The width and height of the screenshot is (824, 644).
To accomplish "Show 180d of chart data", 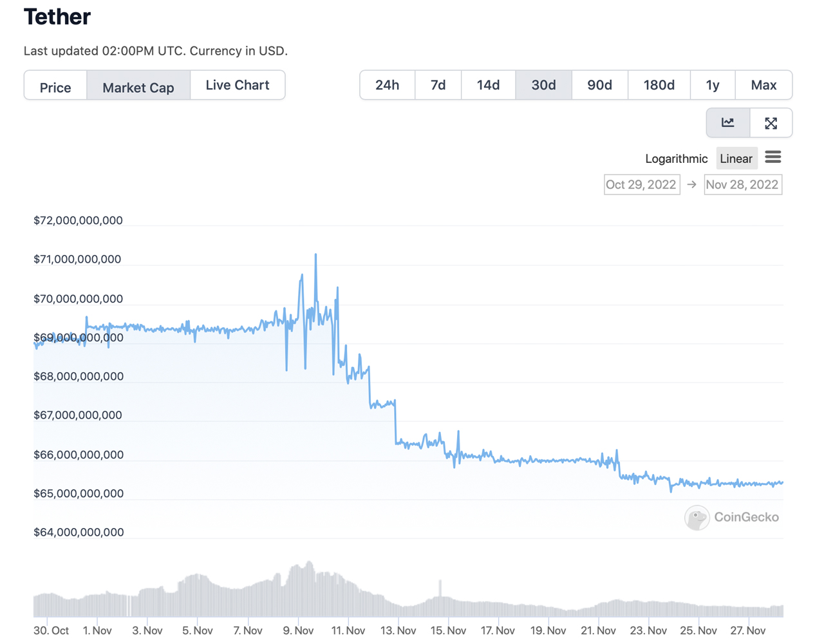I will [659, 85].
